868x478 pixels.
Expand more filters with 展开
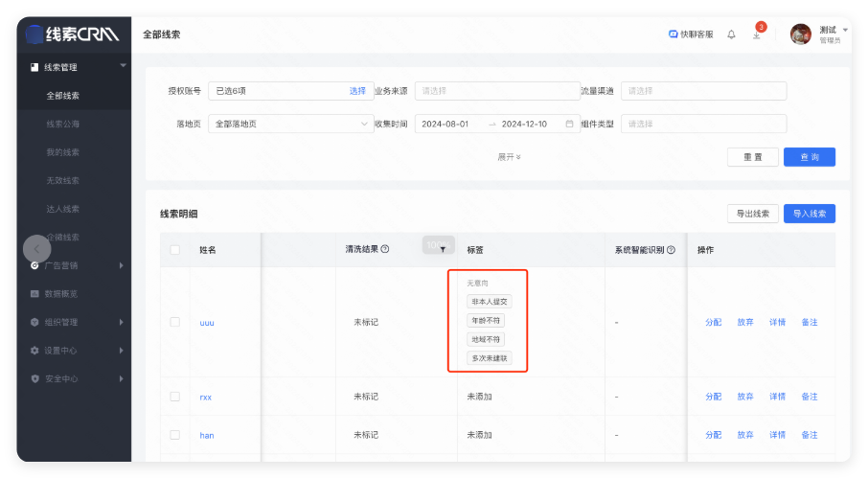point(509,157)
